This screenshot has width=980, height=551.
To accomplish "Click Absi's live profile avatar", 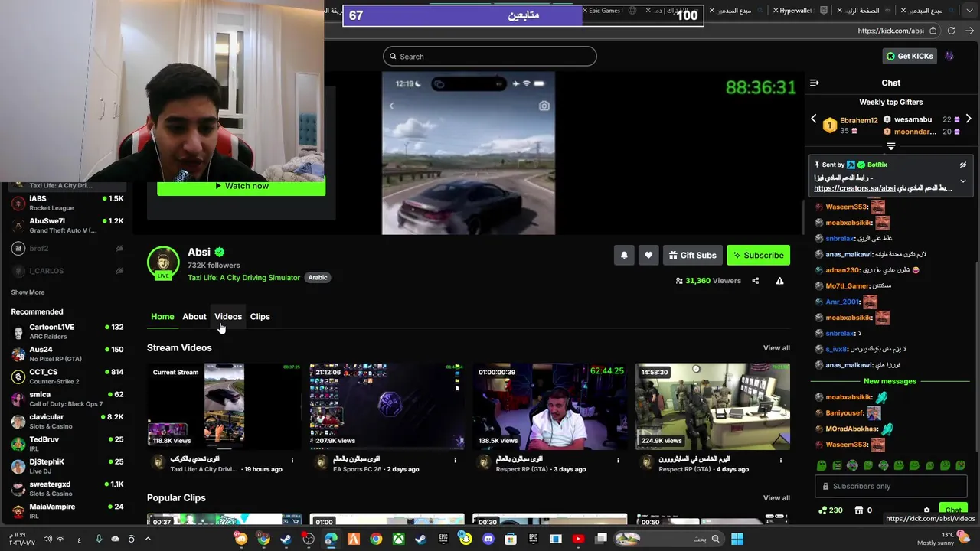I will tap(162, 262).
